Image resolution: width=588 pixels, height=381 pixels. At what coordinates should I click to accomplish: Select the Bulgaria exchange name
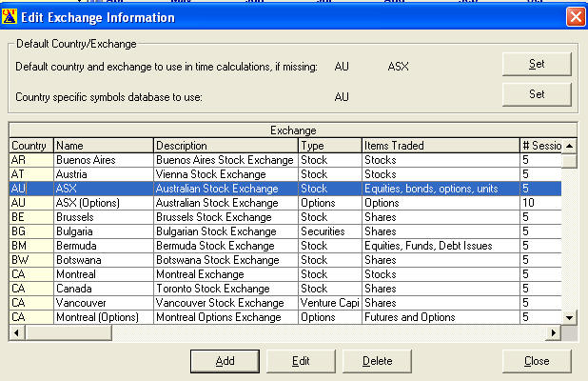pyautogui.click(x=104, y=231)
